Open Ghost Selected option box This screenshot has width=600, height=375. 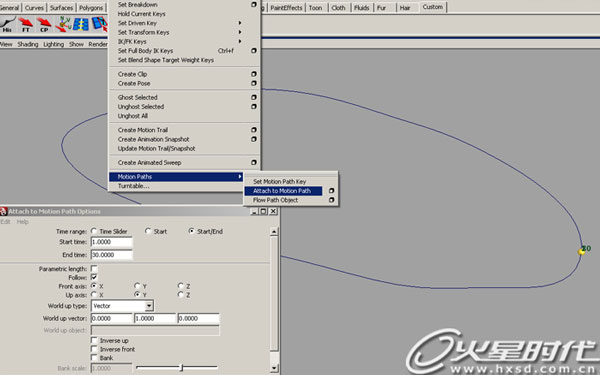click(254, 97)
